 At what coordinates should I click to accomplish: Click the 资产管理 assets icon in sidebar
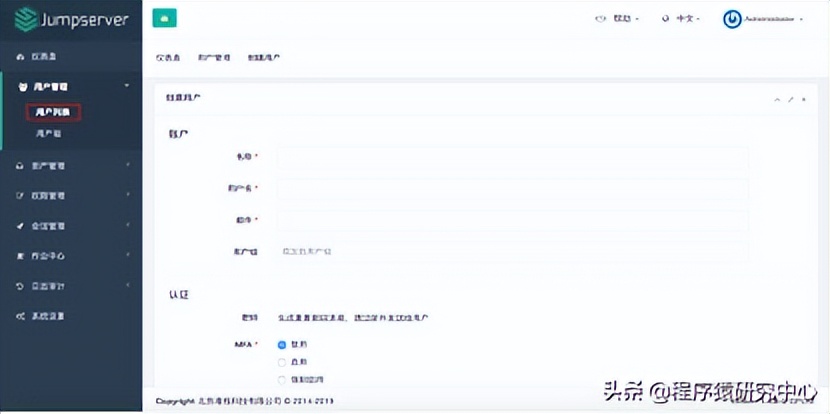[x=20, y=166]
